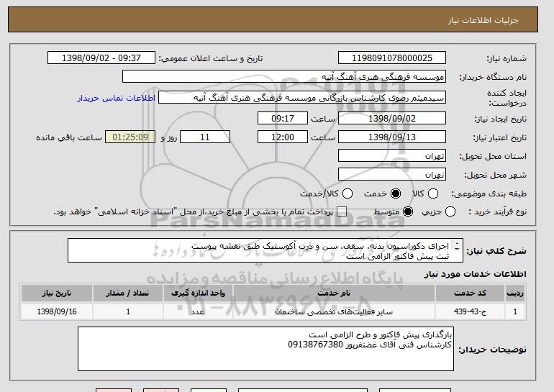Click the کد خدمت column header
Screen dimensions: 554x392
[470, 293]
